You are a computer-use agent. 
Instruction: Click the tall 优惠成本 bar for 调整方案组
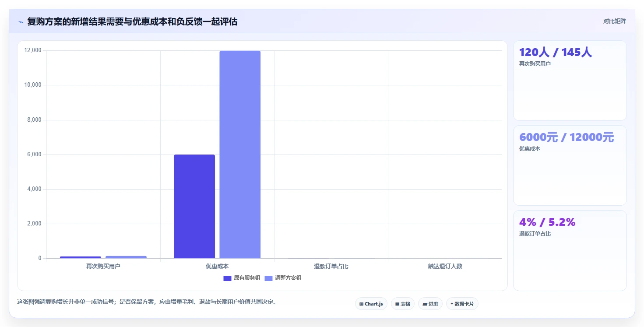point(240,155)
